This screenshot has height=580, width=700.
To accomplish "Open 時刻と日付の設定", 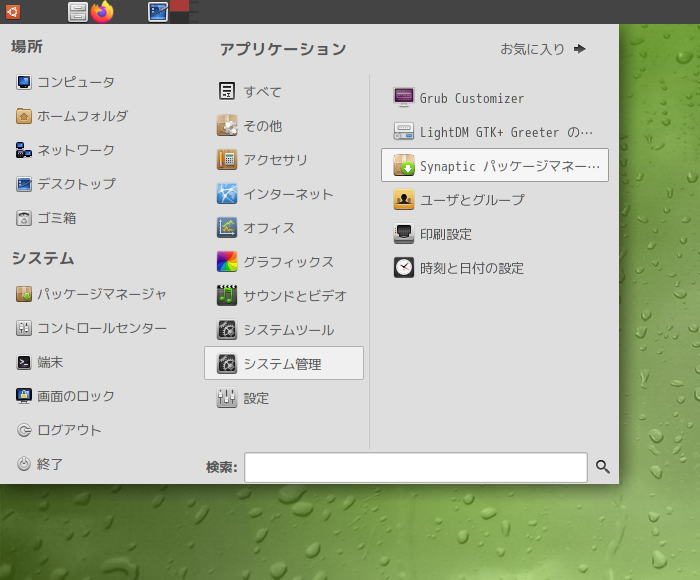I will 495,268.
